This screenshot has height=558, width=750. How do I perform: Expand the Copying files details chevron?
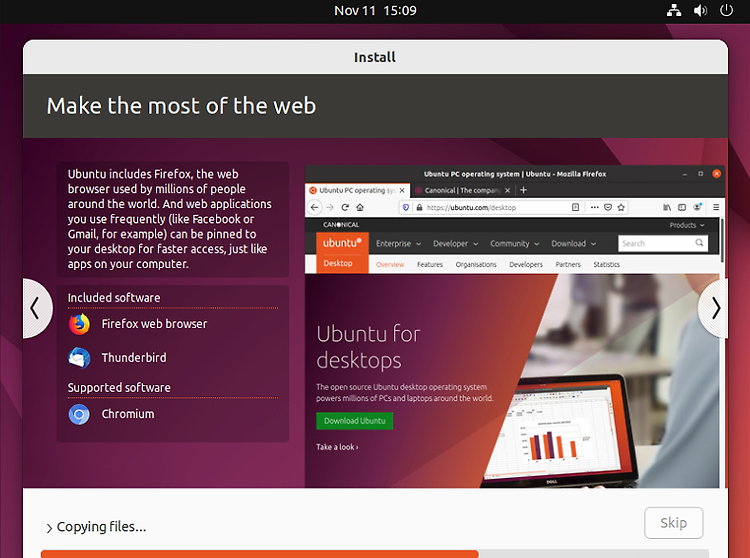pyautogui.click(x=49, y=528)
